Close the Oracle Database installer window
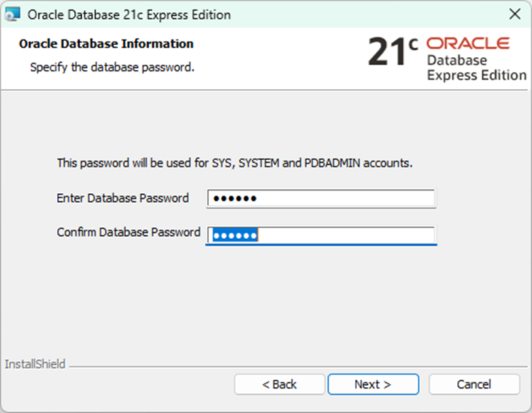Viewport: 532px width, 413px height. 515,14
